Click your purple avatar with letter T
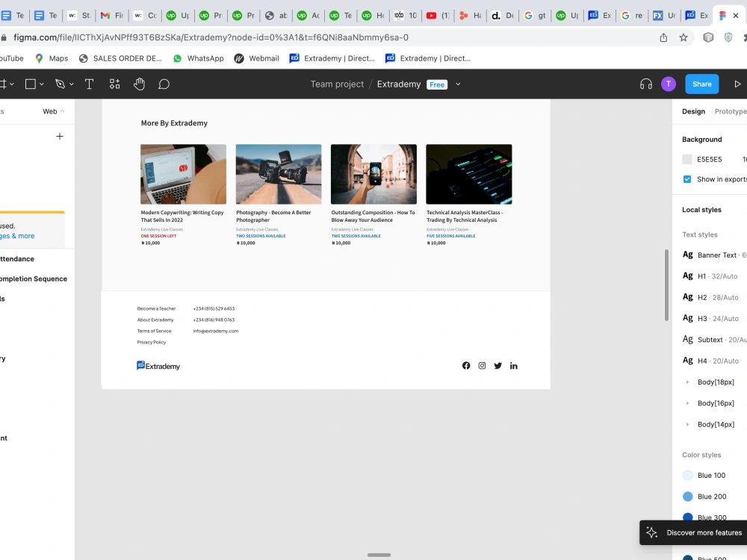Image resolution: width=747 pixels, height=560 pixels. 667,84
